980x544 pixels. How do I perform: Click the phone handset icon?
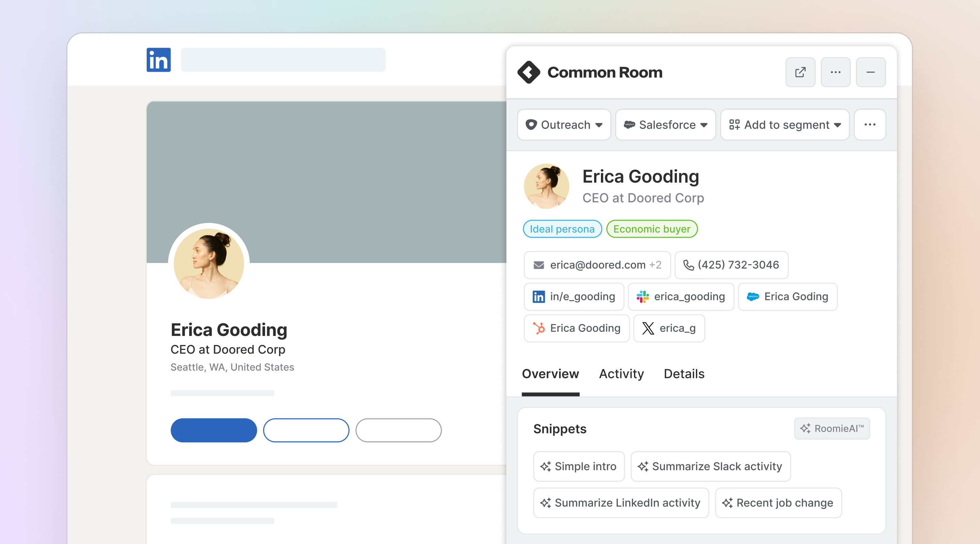tap(689, 265)
